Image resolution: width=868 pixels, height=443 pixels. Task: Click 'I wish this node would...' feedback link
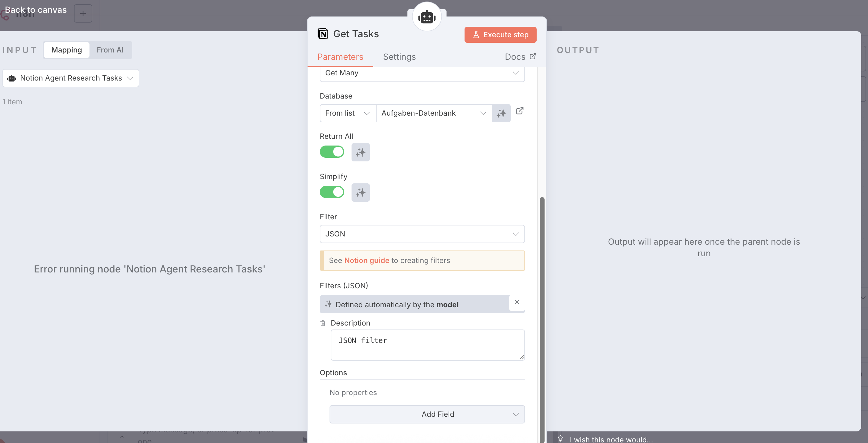[x=611, y=439]
